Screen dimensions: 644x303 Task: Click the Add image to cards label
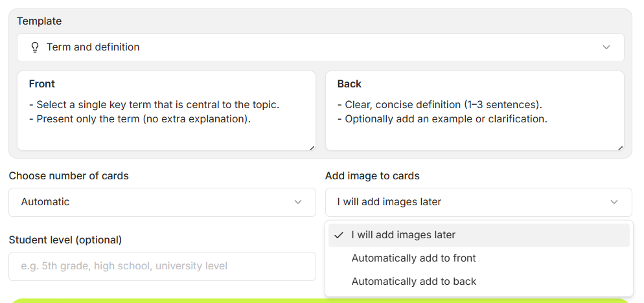[x=372, y=175]
